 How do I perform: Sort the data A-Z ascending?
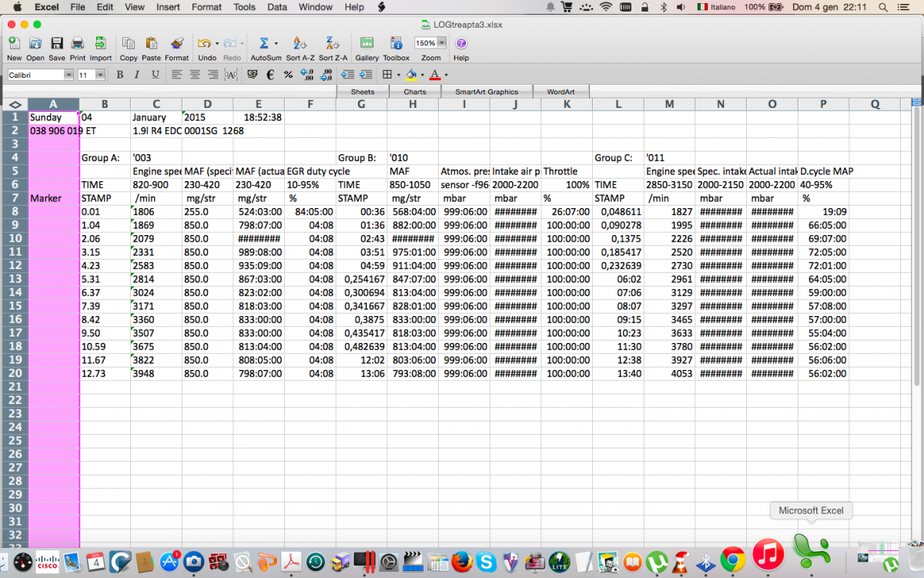point(300,43)
